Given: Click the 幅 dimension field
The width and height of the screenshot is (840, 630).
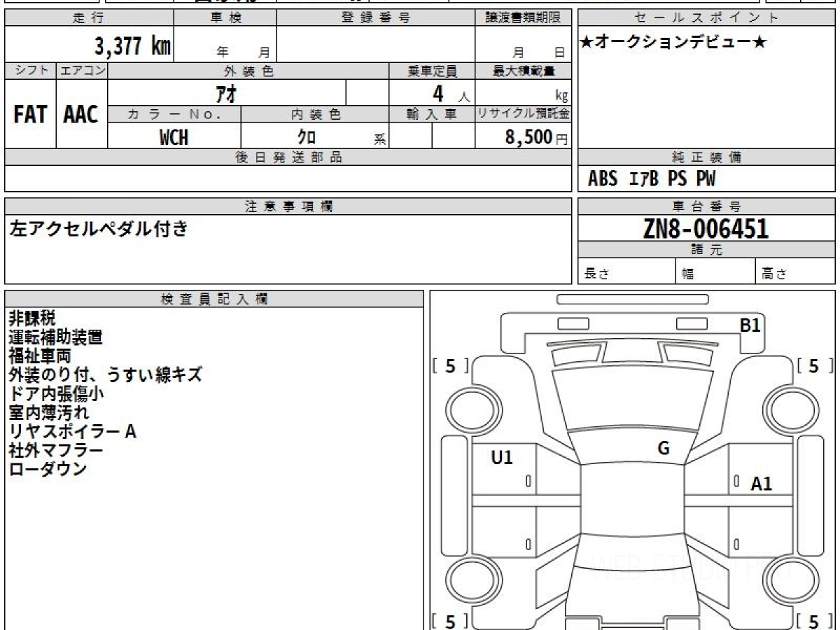Looking at the screenshot, I should point(716,272).
